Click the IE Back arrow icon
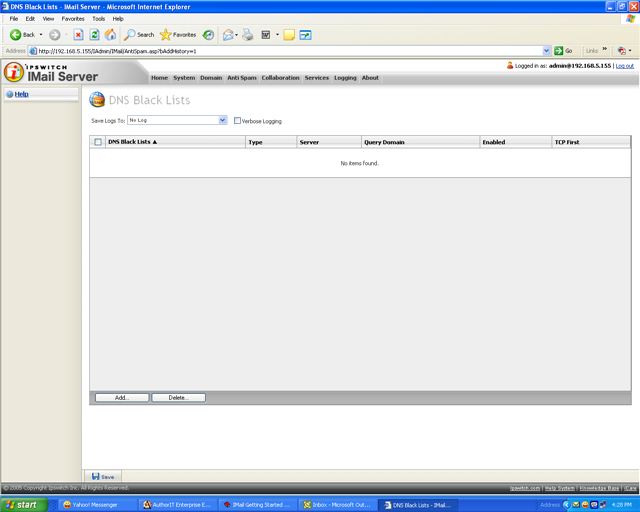The image size is (640, 512). pyautogui.click(x=16, y=35)
